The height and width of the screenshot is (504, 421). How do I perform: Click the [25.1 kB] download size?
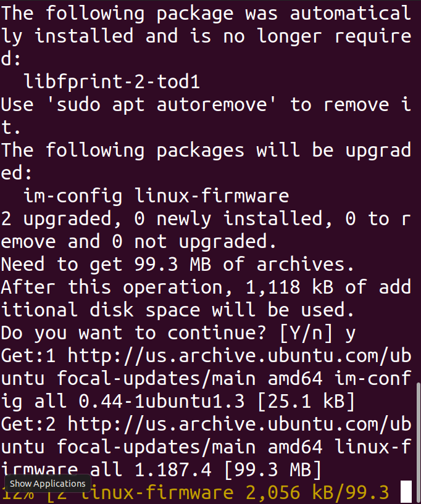click(x=306, y=402)
